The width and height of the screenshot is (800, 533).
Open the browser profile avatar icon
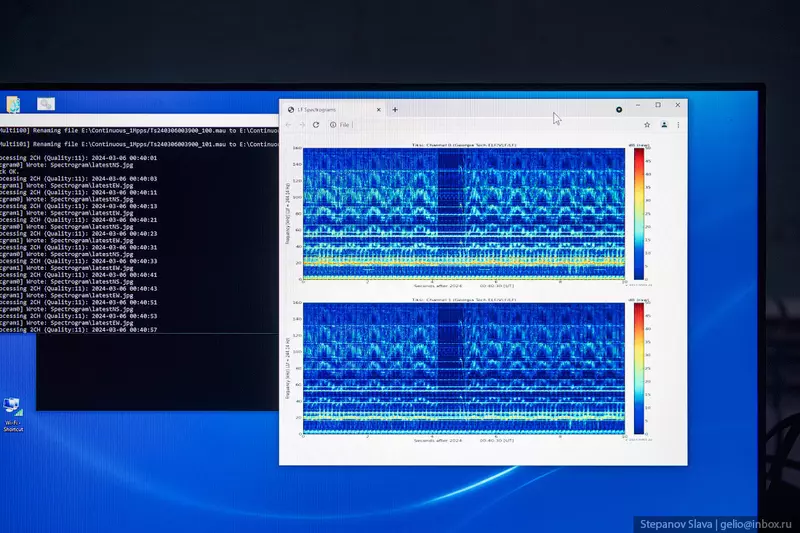664,125
